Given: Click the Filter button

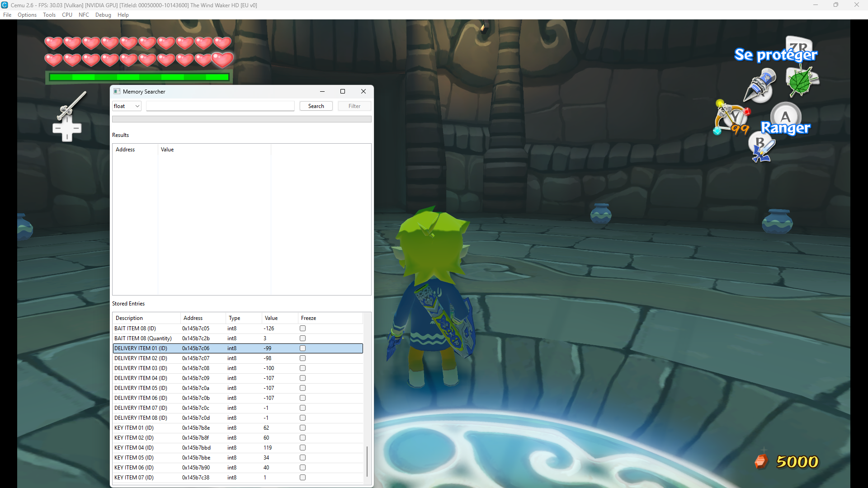Looking at the screenshot, I should coord(354,106).
